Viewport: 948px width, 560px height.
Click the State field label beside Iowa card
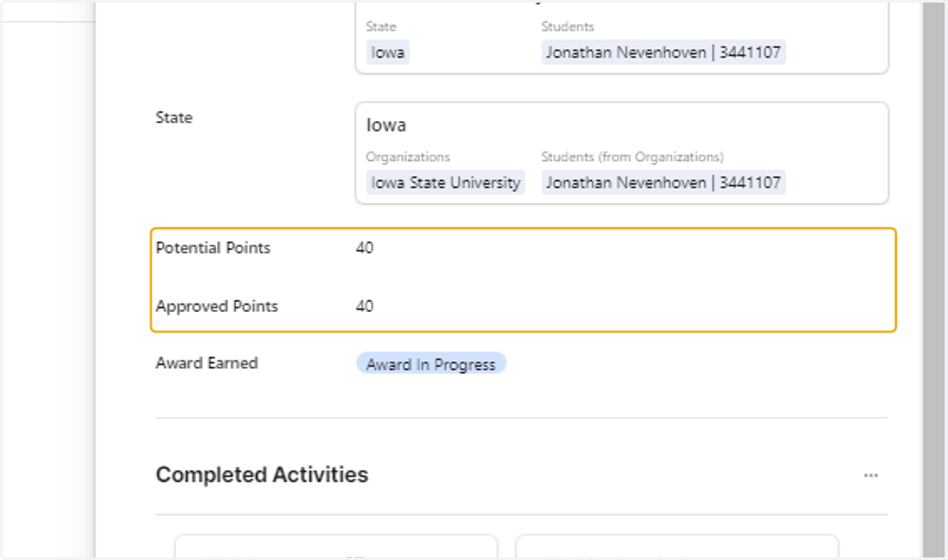coord(174,118)
